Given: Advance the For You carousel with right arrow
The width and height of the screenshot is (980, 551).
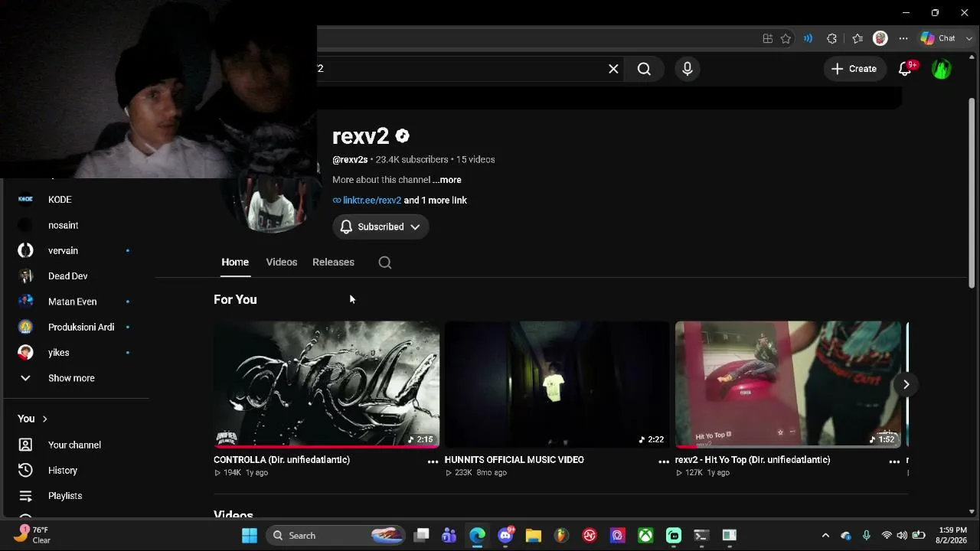Looking at the screenshot, I should pyautogui.click(x=906, y=384).
